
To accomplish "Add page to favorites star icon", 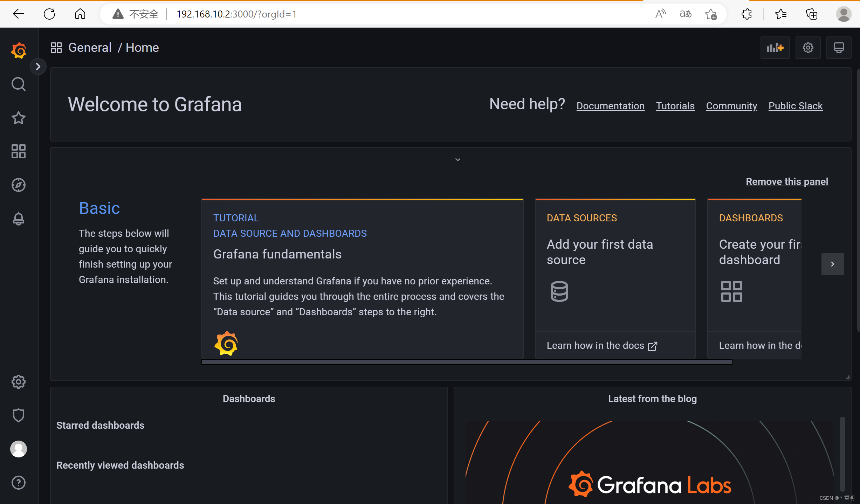I will point(711,14).
